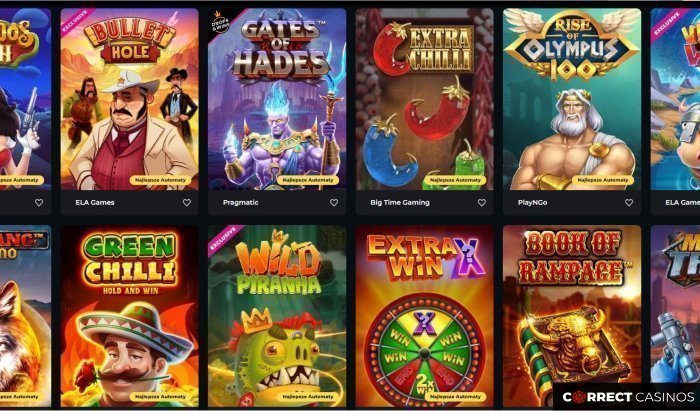Open the Pragmatic provider link
Screen dimensions: 700x411
point(240,203)
